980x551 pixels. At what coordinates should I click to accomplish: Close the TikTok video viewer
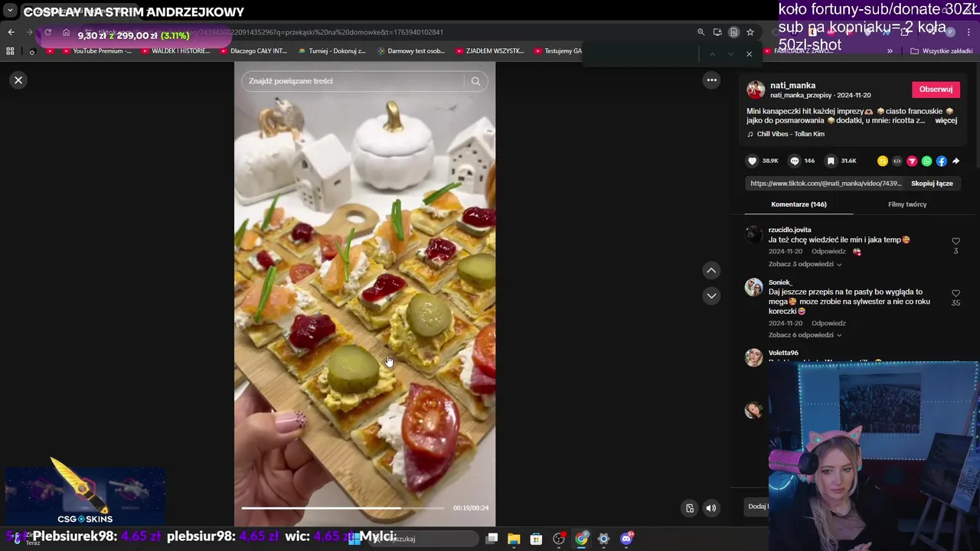point(18,80)
